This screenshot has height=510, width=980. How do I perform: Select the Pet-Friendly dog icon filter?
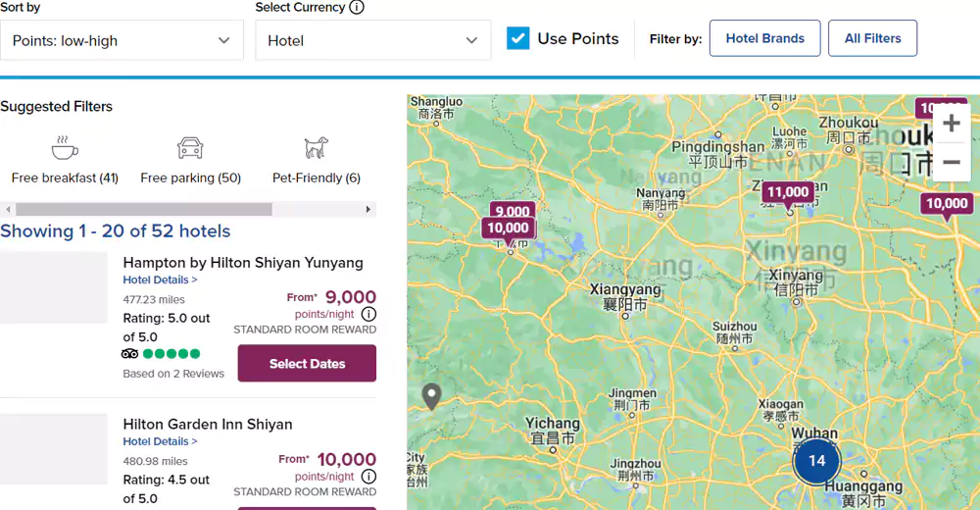pyautogui.click(x=316, y=148)
